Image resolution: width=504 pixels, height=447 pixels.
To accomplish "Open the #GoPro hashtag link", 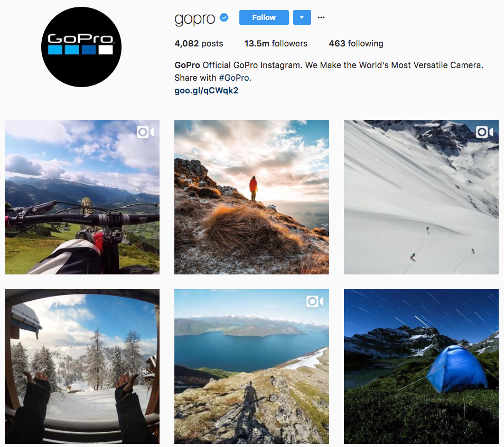I will tap(234, 78).
